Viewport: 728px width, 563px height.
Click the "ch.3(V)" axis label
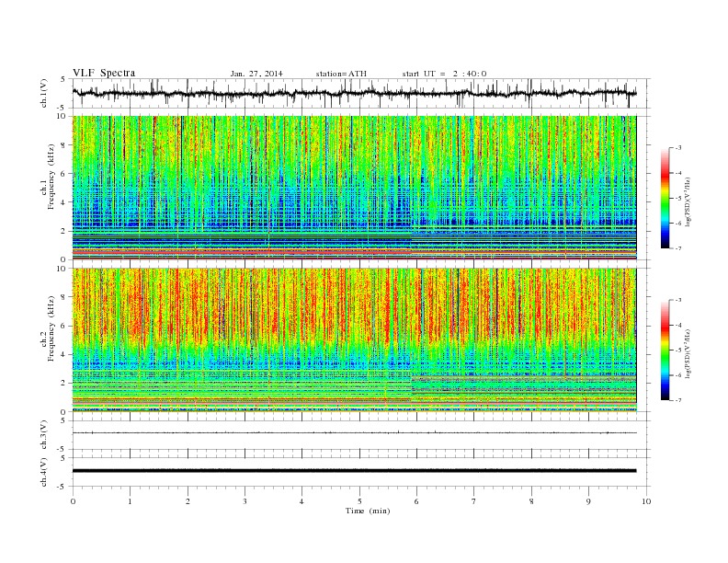click(x=44, y=435)
